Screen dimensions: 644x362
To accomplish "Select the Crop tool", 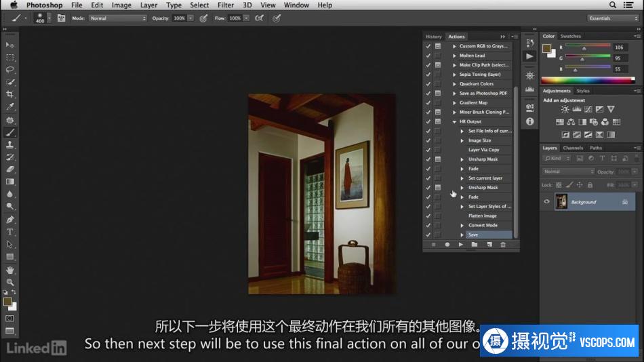I will click(x=10, y=94).
